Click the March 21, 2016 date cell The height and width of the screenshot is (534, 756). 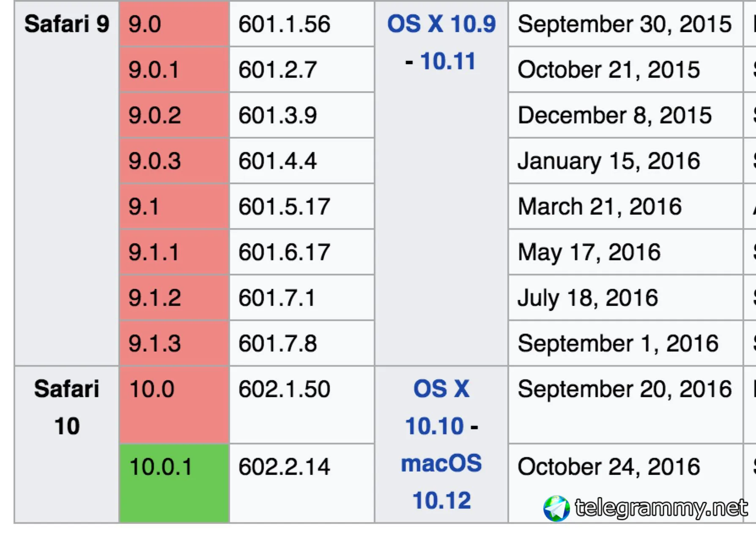600,207
